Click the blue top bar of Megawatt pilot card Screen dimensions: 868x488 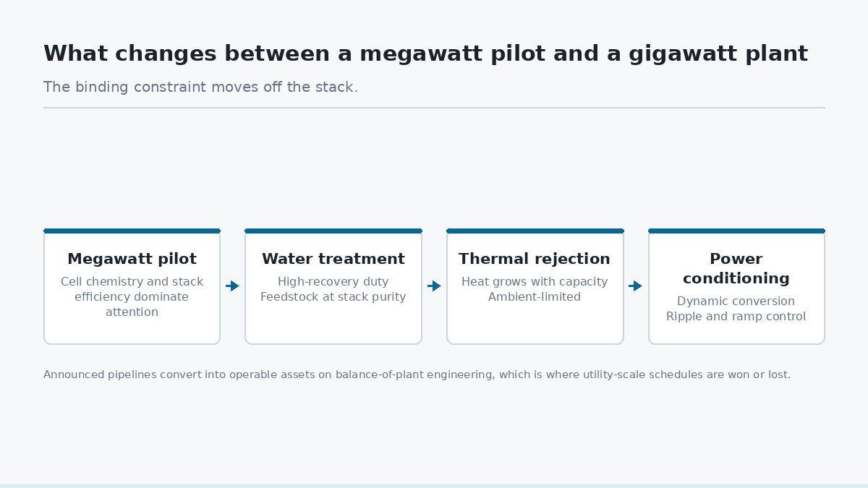point(132,231)
